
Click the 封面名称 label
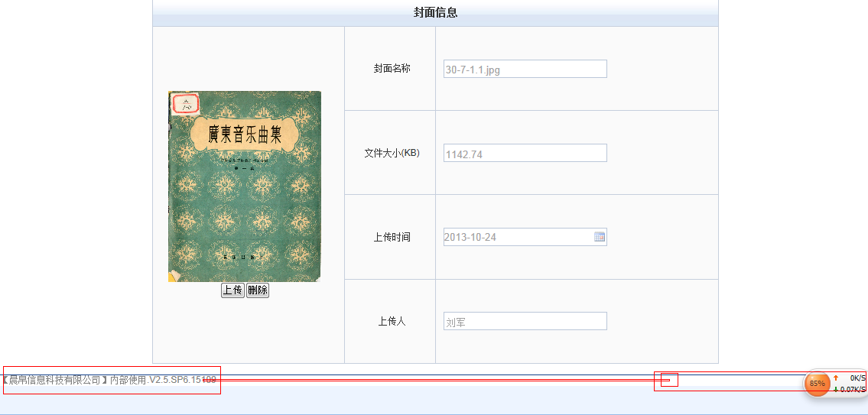(x=392, y=69)
